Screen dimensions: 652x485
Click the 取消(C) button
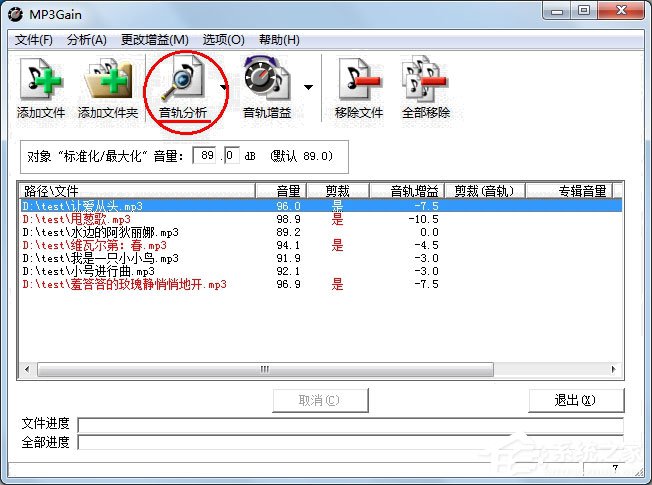pyautogui.click(x=321, y=401)
